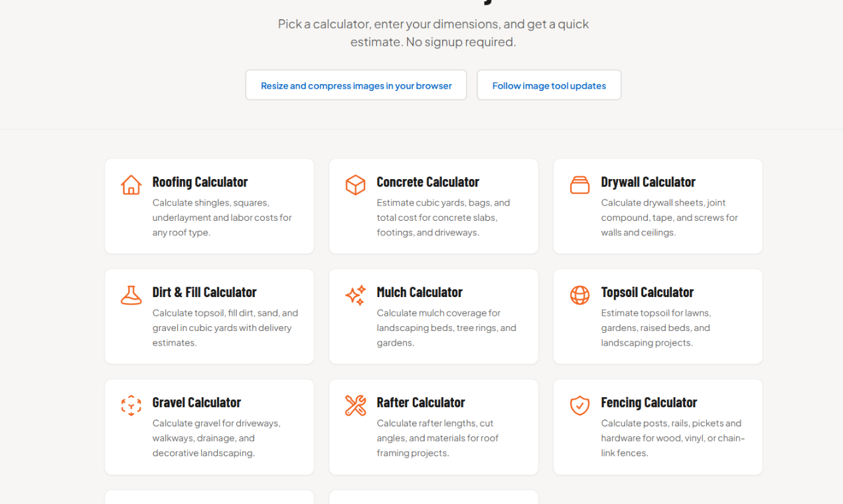Image resolution: width=843 pixels, height=504 pixels.
Task: Choose the Topsoil Calculator heading
Action: tap(647, 292)
